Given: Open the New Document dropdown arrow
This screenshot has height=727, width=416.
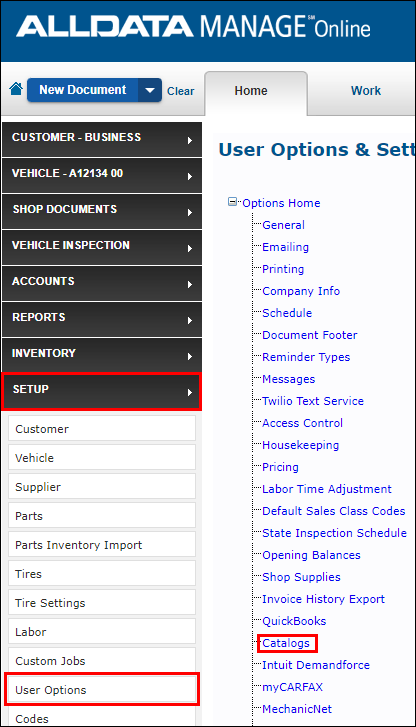Looking at the screenshot, I should 150,90.
